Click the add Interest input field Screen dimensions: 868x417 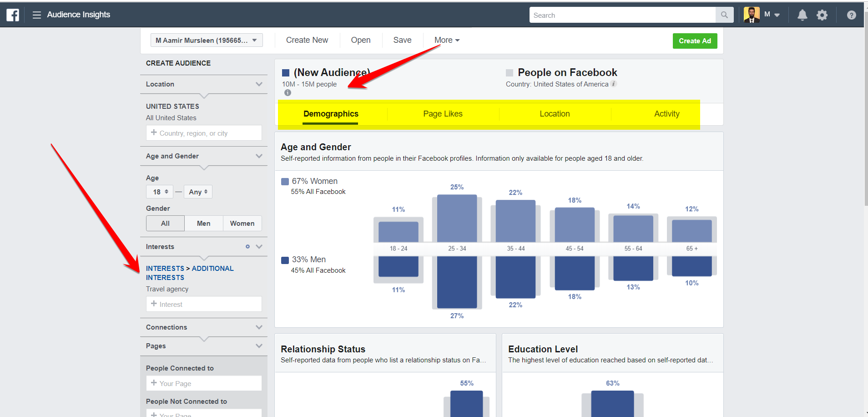(x=204, y=304)
